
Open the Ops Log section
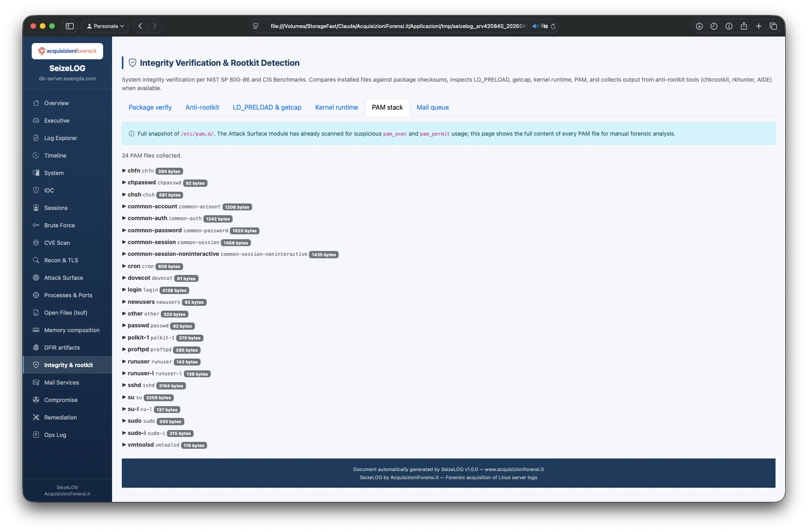[x=55, y=435]
